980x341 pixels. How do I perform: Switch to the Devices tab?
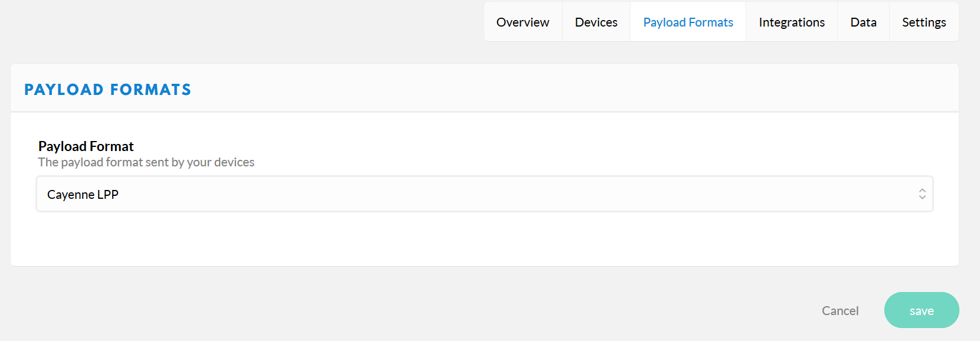coord(596,22)
